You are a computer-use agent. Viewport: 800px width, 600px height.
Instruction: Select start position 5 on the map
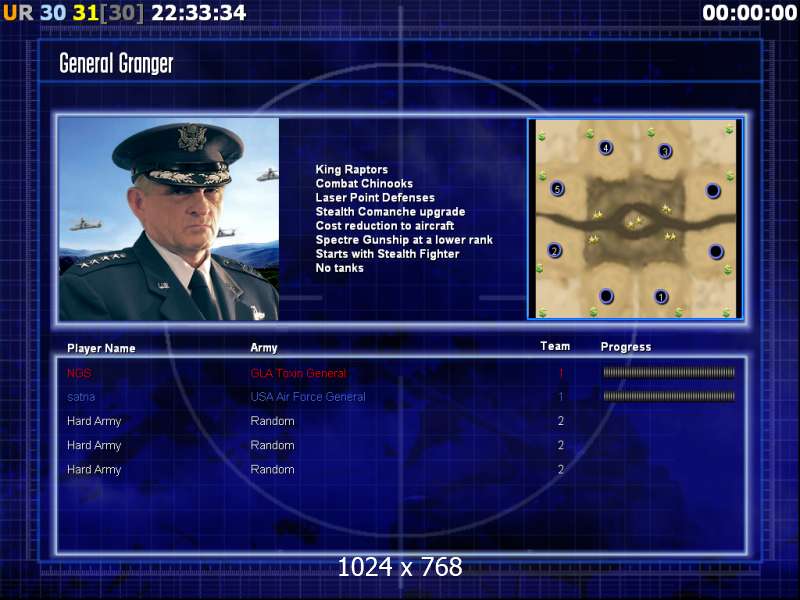point(557,189)
